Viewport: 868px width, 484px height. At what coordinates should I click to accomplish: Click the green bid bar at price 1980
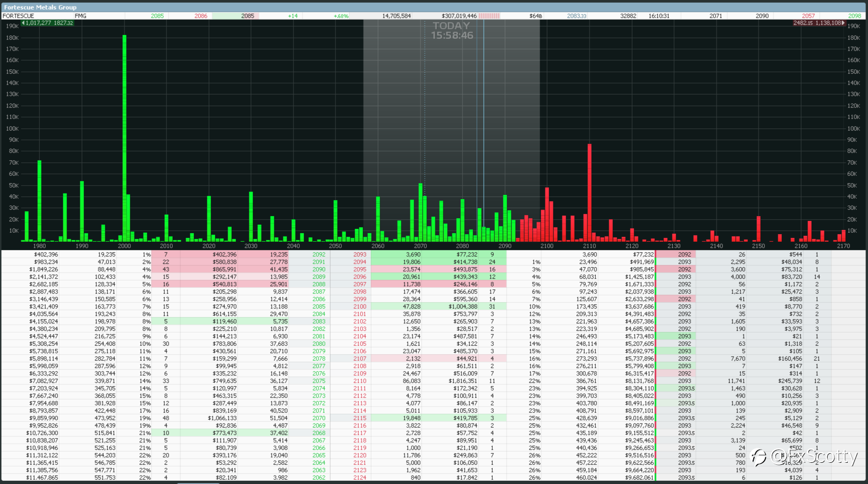39,201
